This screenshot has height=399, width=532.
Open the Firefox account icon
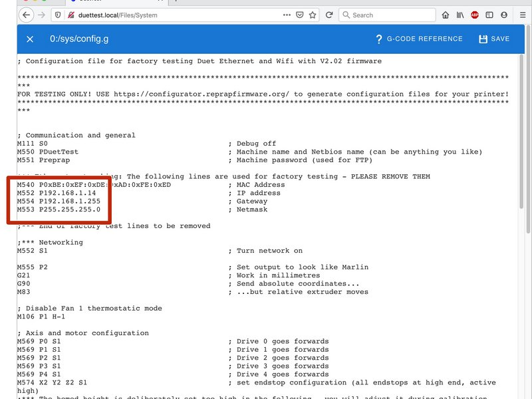click(504, 15)
